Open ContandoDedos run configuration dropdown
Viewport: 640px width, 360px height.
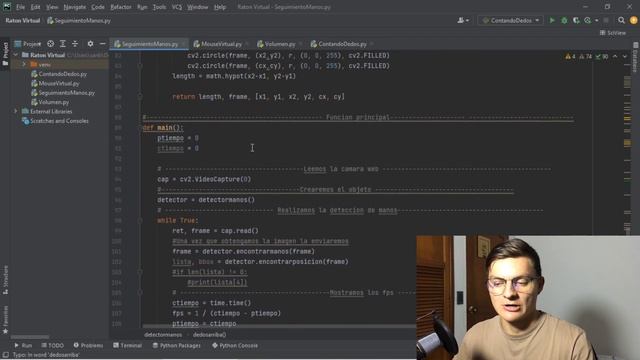[511, 20]
